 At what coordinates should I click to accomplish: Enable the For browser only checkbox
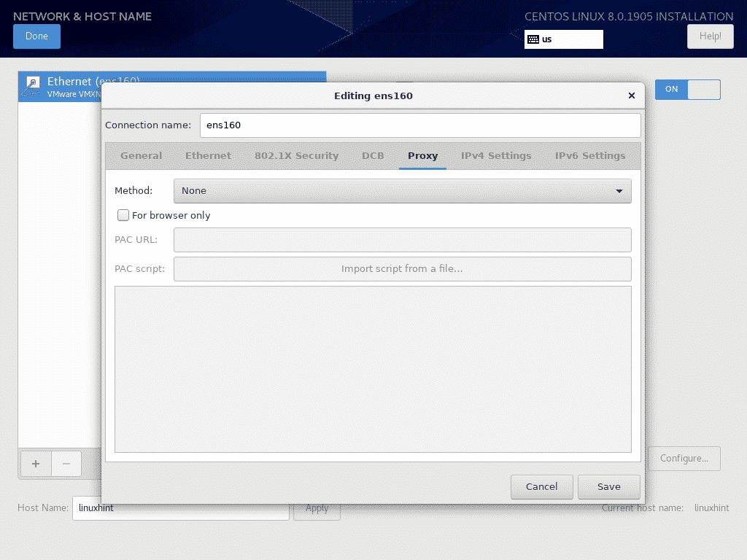point(124,215)
